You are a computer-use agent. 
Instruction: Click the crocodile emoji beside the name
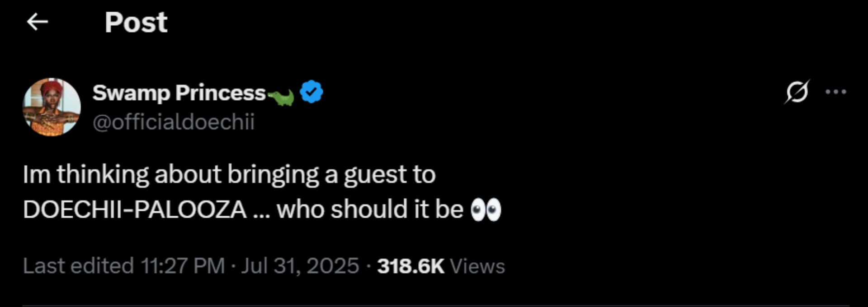point(281,97)
